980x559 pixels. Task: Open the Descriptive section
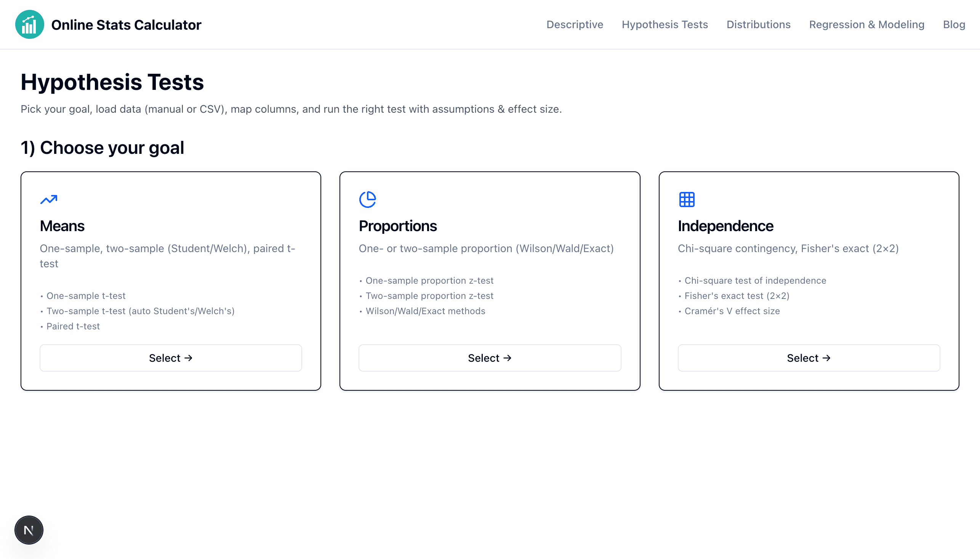(574, 24)
